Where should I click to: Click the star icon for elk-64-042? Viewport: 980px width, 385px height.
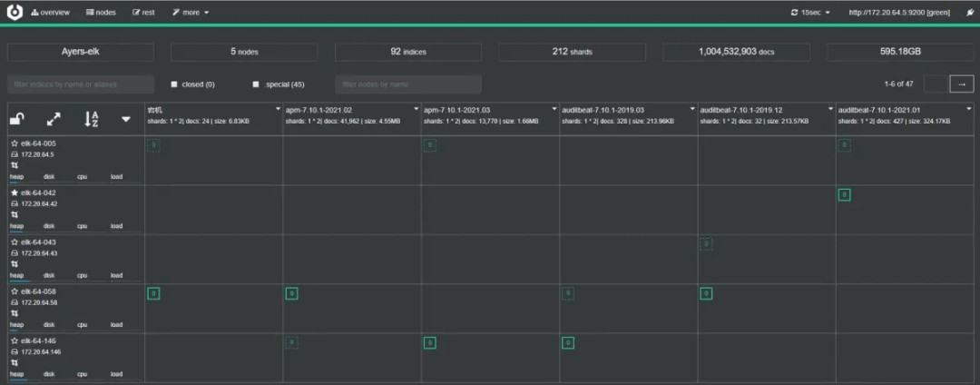coord(14,192)
